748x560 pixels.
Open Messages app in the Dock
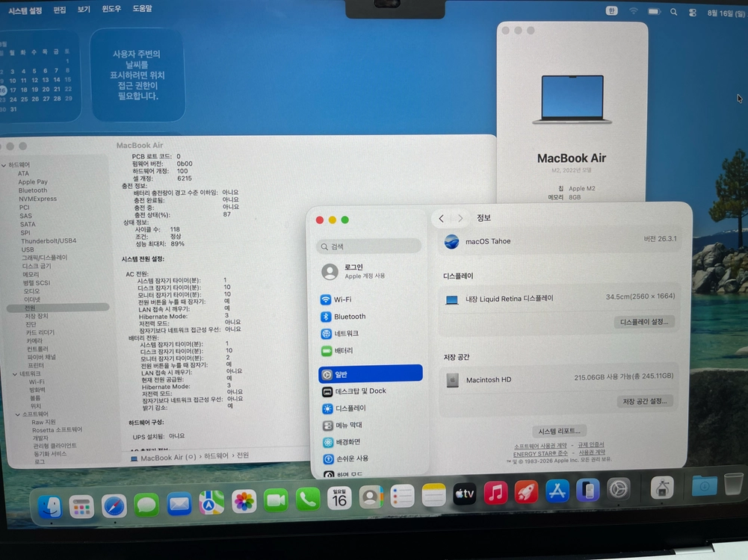point(146,505)
